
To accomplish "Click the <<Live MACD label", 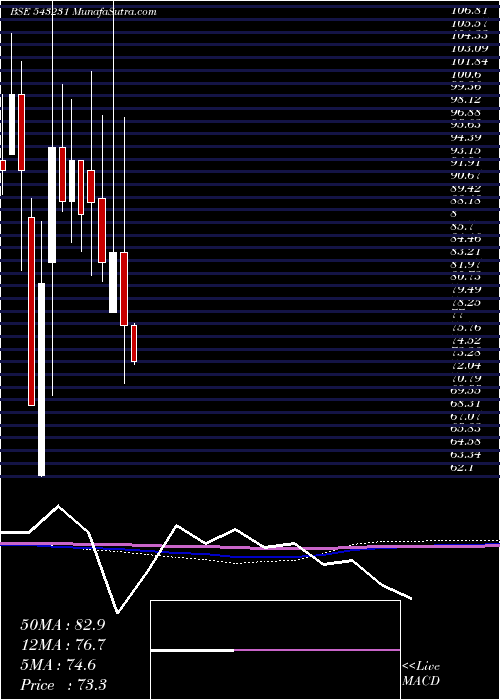I will tap(421, 673).
